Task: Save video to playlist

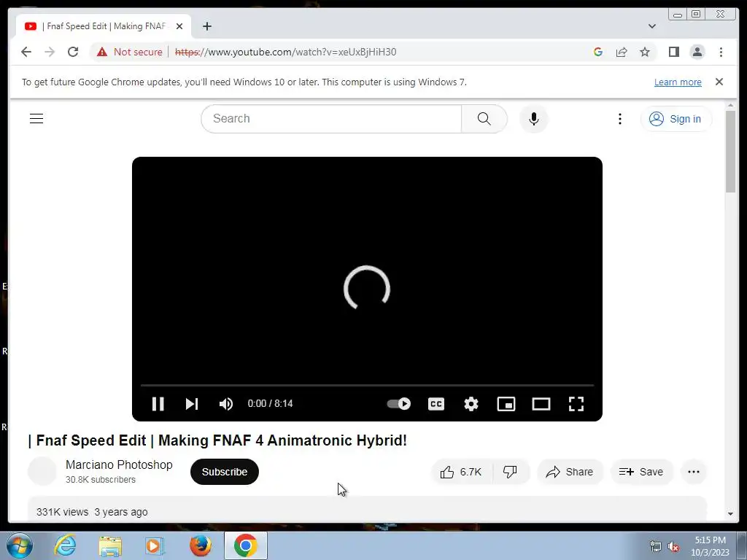Action: pos(641,472)
